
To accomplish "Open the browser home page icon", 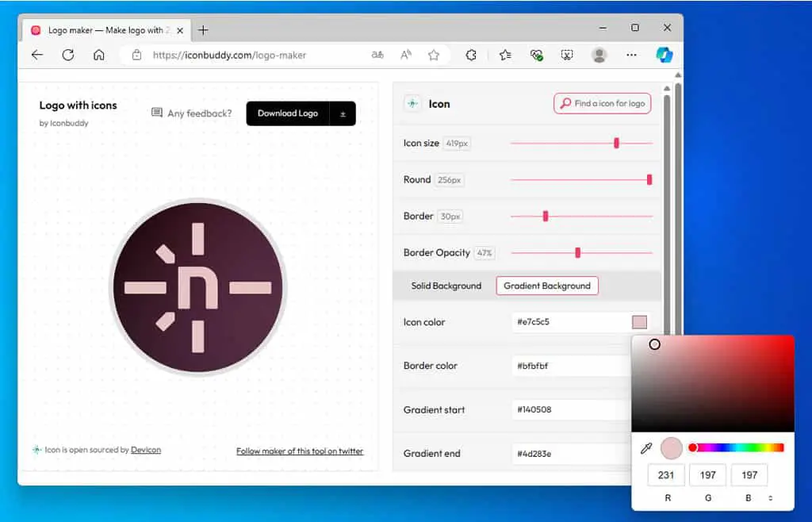I will [x=99, y=55].
